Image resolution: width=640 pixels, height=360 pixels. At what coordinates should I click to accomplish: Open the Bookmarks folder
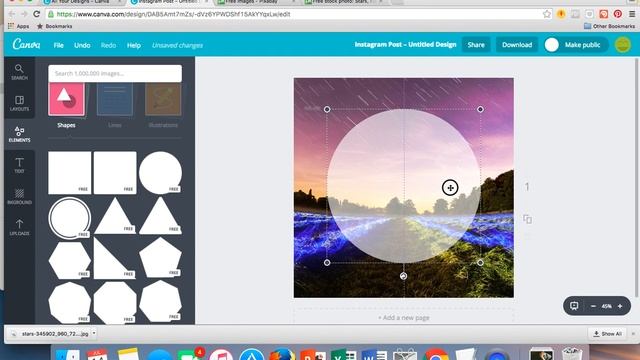tap(54, 26)
